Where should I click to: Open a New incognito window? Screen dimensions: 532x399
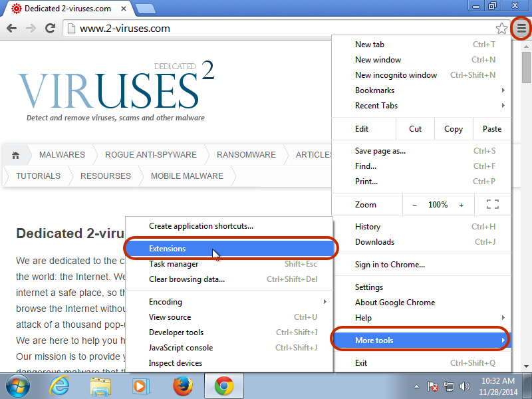coord(422,75)
